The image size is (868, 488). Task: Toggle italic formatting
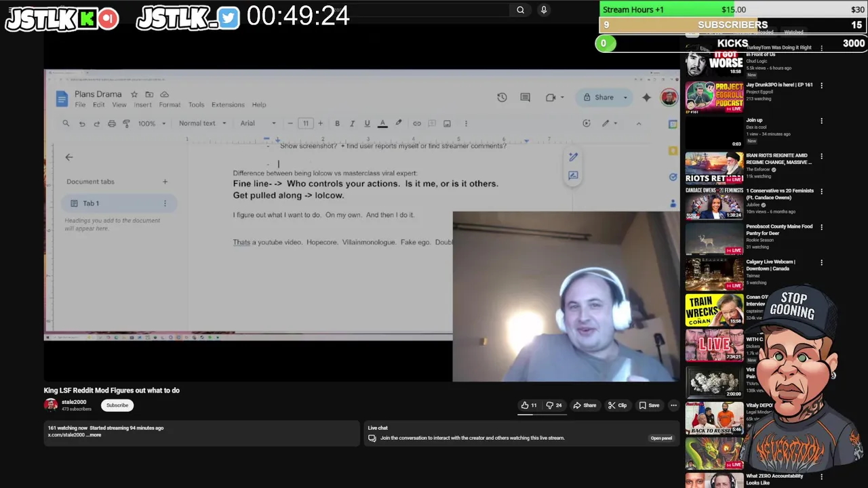click(x=352, y=123)
